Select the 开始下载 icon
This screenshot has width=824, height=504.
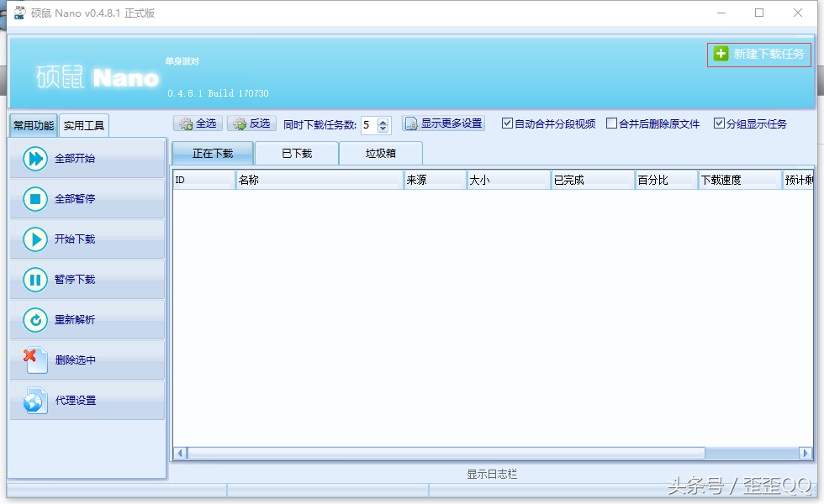tap(34, 239)
